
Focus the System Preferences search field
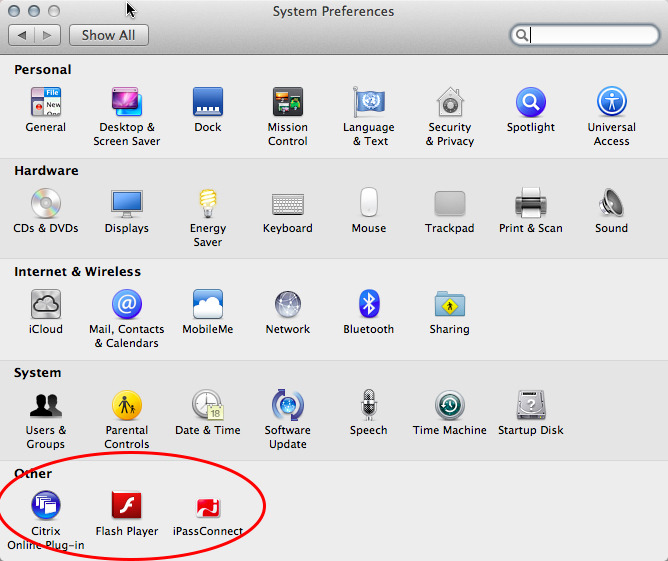pyautogui.click(x=584, y=35)
